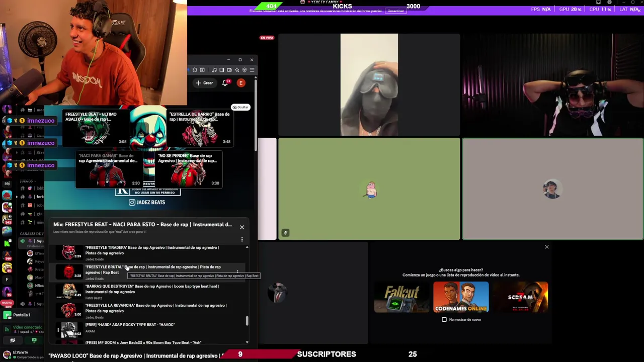
Task: Toggle the browser sidebar panel icon
Action: point(222,70)
